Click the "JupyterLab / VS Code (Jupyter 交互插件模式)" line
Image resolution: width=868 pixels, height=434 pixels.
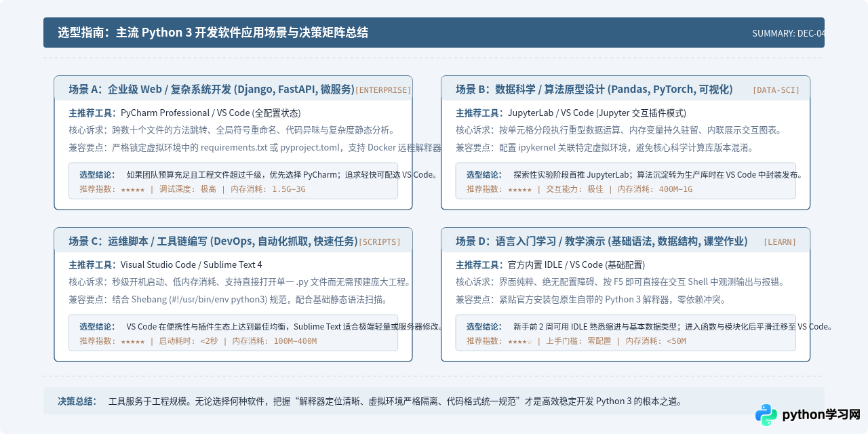pos(571,113)
